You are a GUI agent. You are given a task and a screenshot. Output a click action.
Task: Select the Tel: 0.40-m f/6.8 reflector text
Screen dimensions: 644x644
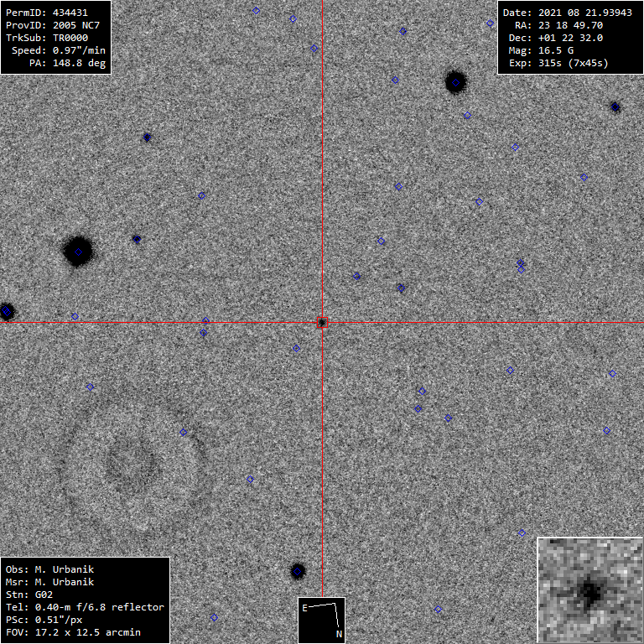[x=85, y=607]
